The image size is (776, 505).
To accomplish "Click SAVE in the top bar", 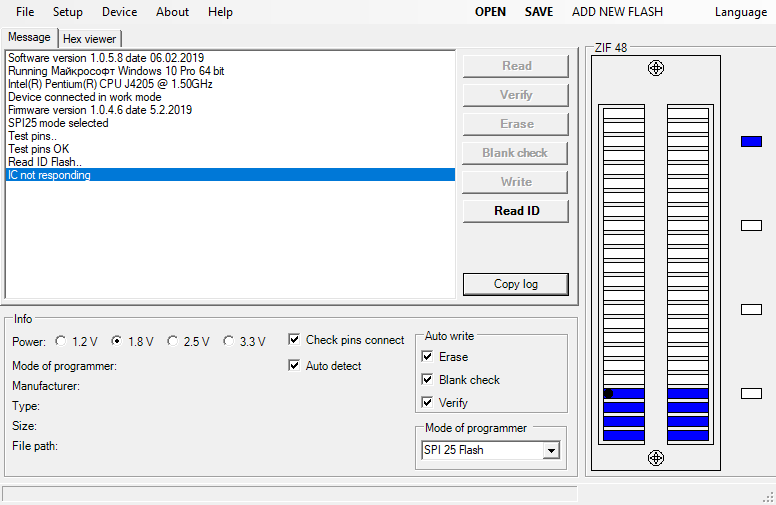I will [538, 12].
